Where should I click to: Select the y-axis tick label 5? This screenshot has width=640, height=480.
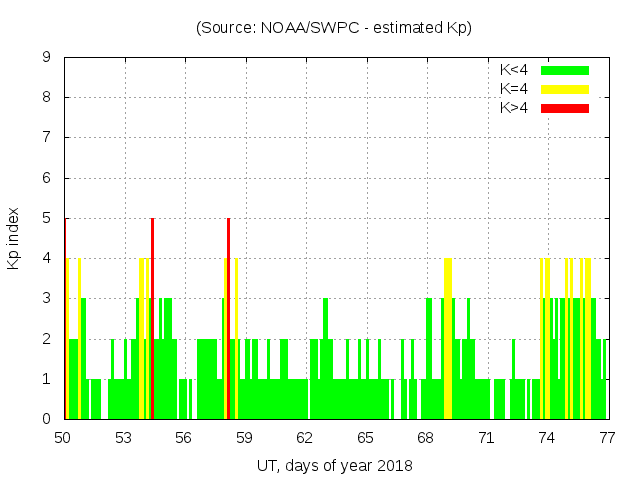[47, 218]
